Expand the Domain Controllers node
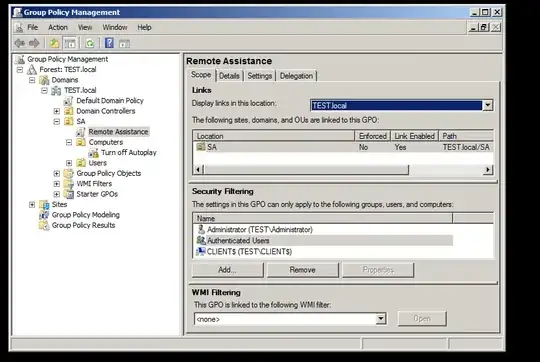Image resolution: width=540 pixels, height=362 pixels. click(57, 111)
